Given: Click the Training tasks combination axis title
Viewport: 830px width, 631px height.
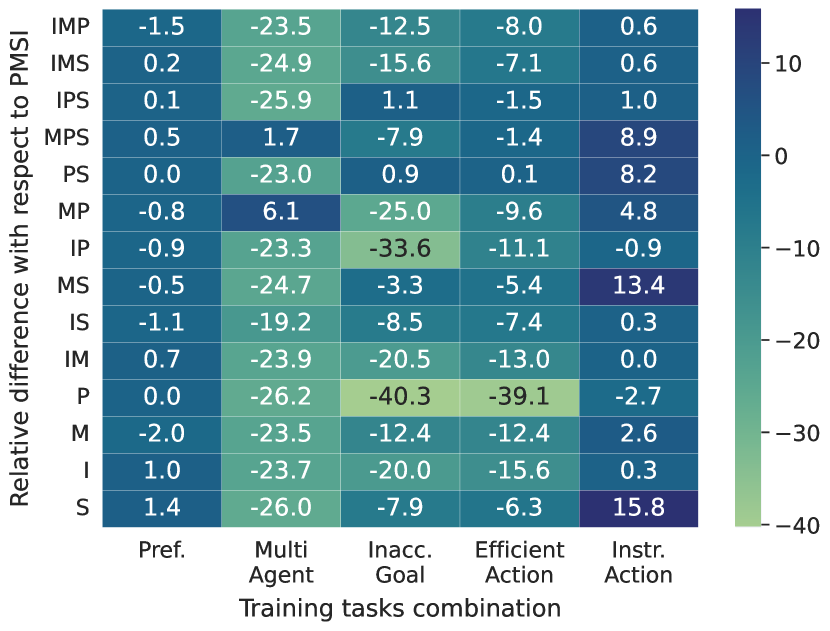Looking at the screenshot, I should tap(399, 608).
